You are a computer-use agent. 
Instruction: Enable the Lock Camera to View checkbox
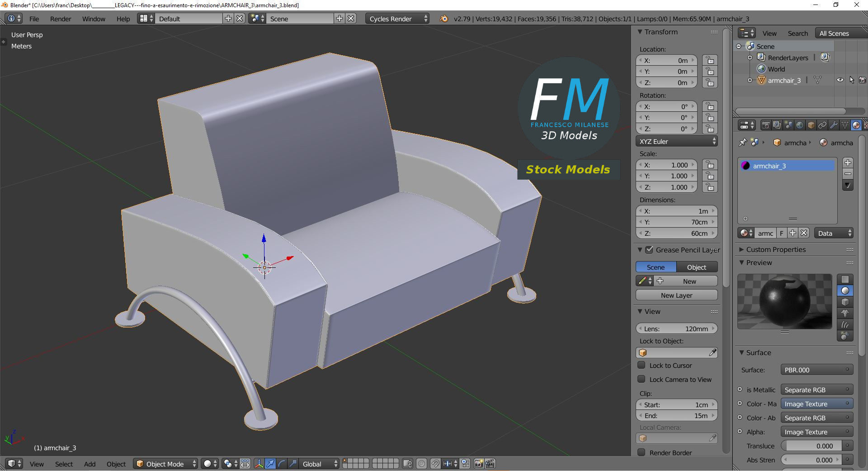(641, 379)
